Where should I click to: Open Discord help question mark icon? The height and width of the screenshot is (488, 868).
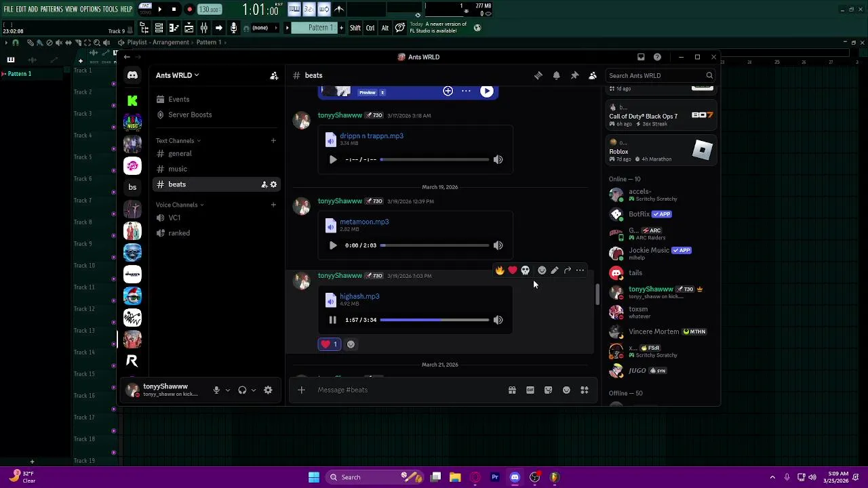(657, 57)
